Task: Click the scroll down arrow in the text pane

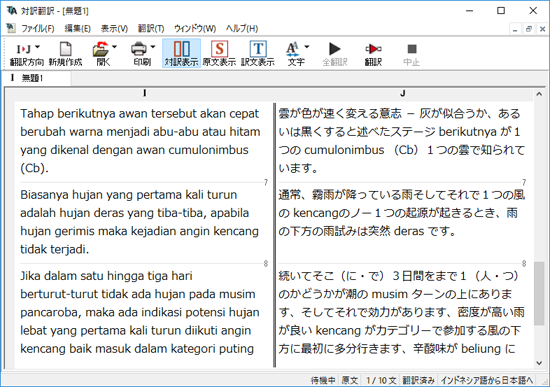Action: click(539, 363)
